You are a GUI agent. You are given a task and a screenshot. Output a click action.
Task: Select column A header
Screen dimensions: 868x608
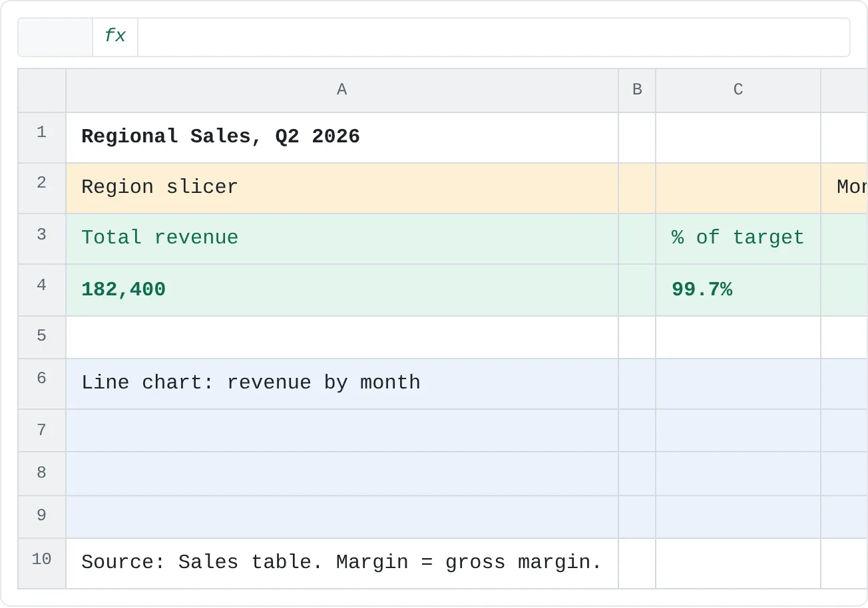pos(342,90)
